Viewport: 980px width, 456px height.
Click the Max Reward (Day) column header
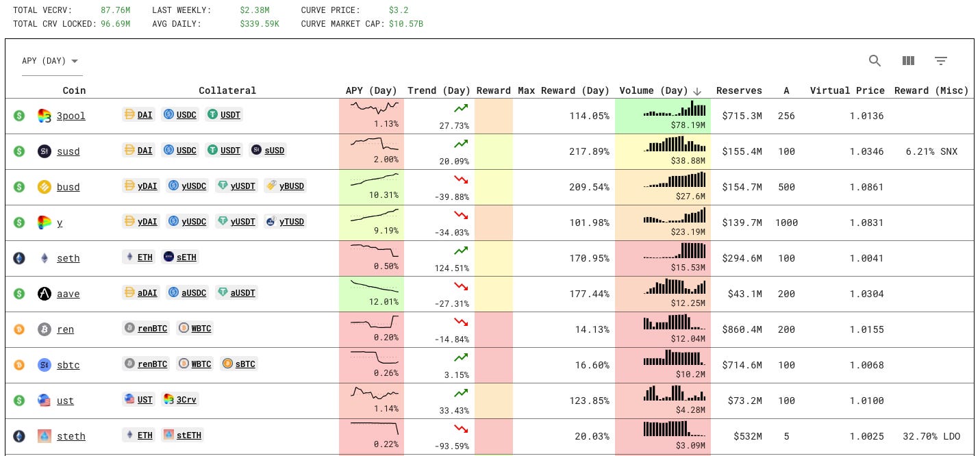click(564, 90)
